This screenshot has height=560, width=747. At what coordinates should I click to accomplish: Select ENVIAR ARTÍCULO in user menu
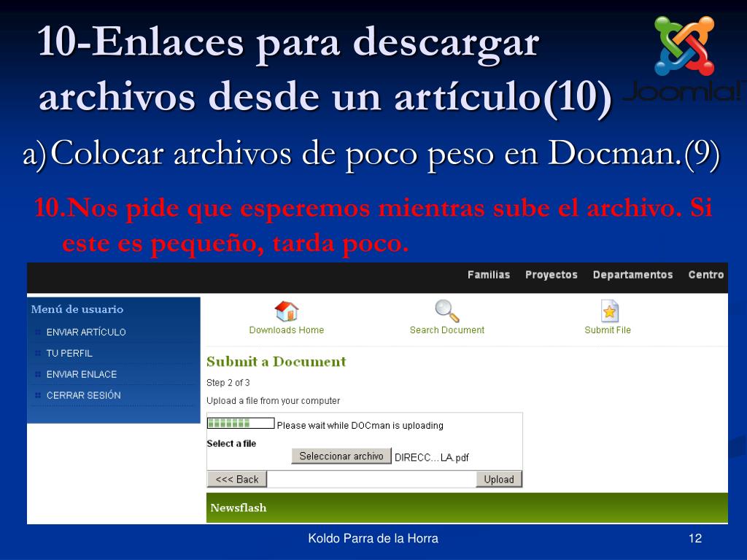[86, 332]
